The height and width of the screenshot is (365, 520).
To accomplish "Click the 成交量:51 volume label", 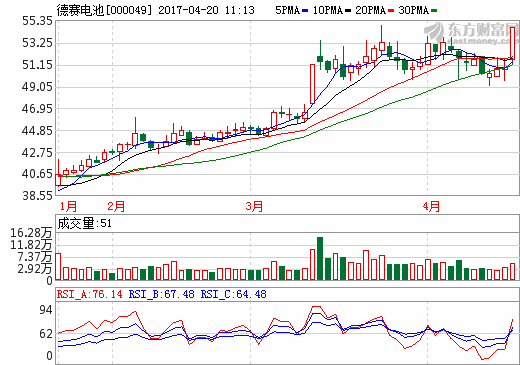I will tap(85, 223).
